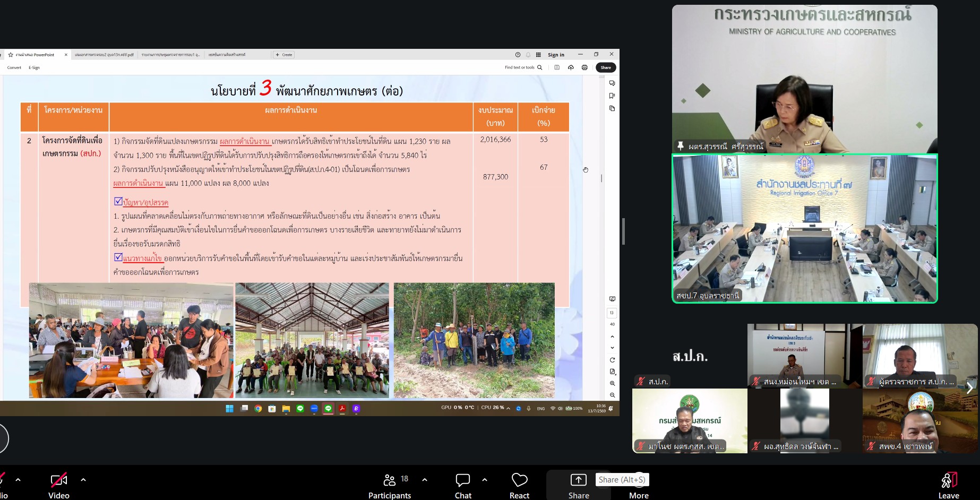
Task: Go to previous page with the up chevron
Action: pyautogui.click(x=612, y=337)
